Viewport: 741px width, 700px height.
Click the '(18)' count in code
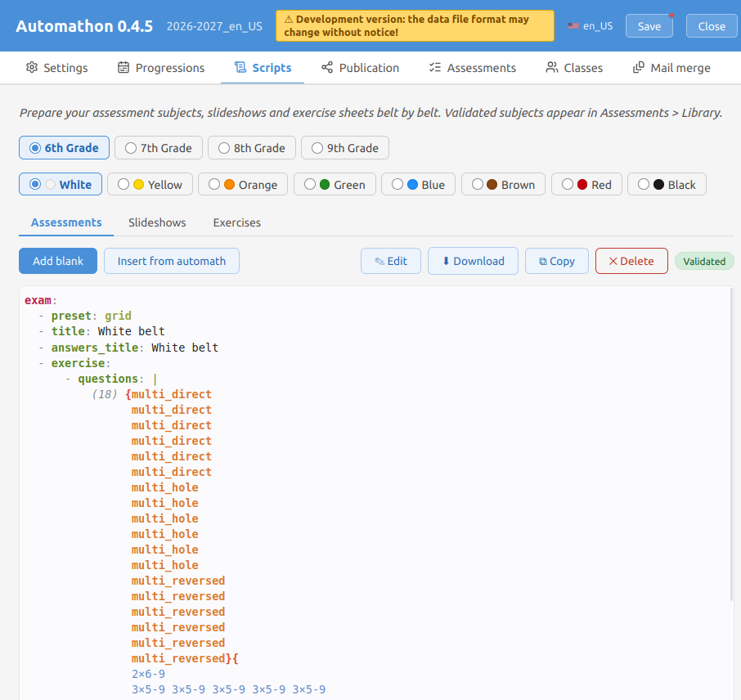[x=105, y=394]
